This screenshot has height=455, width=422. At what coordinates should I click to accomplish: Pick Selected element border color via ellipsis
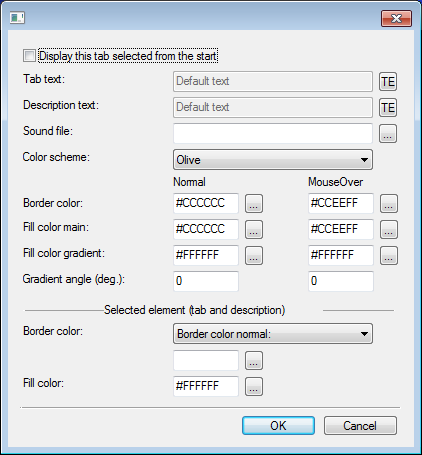254,360
